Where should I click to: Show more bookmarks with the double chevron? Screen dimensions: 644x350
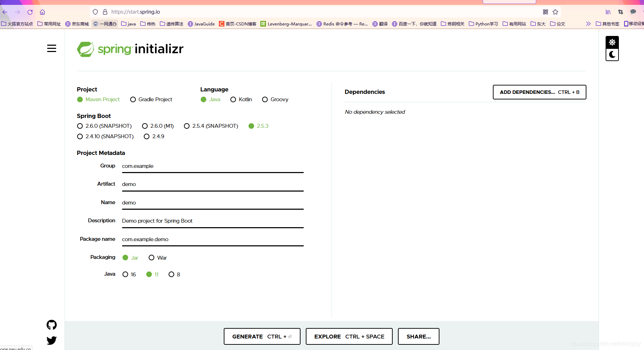[588, 24]
